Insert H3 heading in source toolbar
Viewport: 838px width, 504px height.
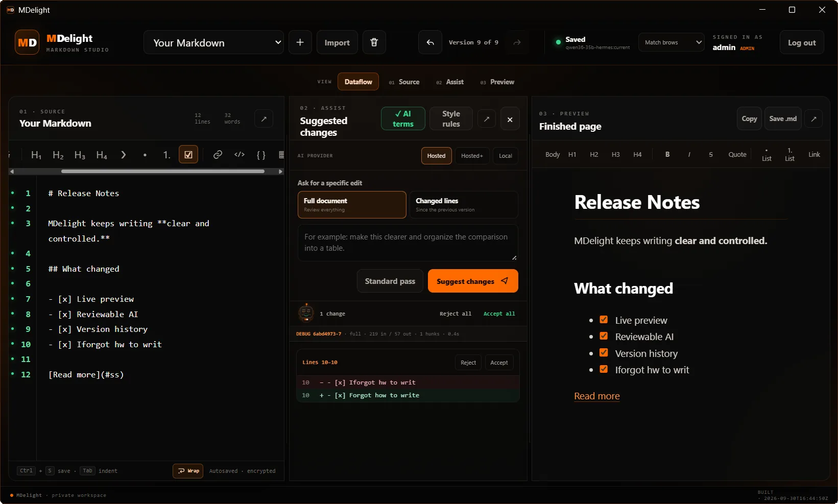pos(80,155)
